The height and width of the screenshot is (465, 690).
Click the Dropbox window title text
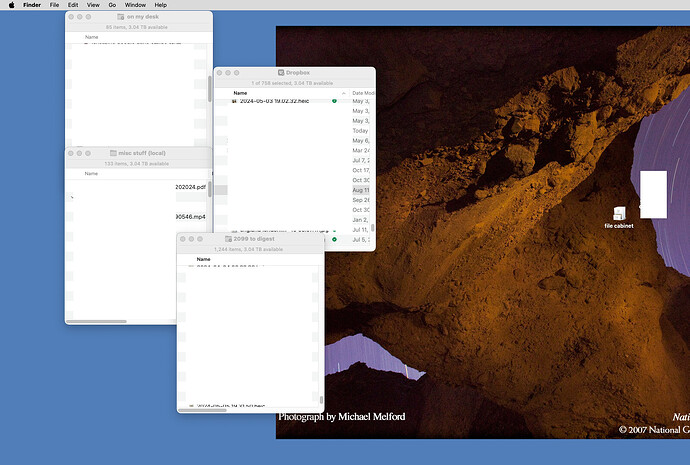pyautogui.click(x=298, y=73)
